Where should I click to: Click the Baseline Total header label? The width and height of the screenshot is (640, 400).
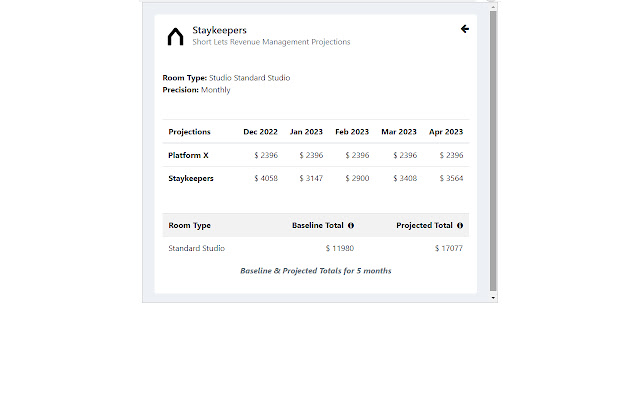click(x=318, y=225)
